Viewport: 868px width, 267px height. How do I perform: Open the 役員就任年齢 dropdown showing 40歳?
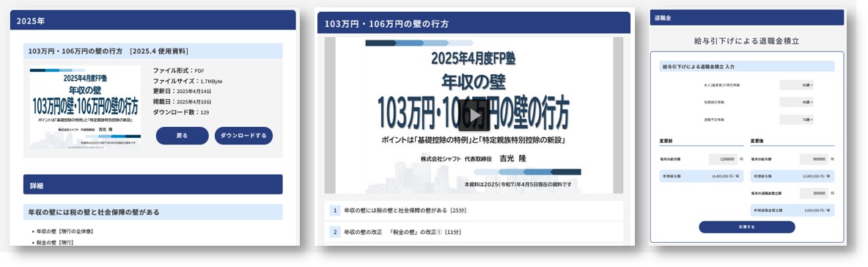tap(797, 103)
